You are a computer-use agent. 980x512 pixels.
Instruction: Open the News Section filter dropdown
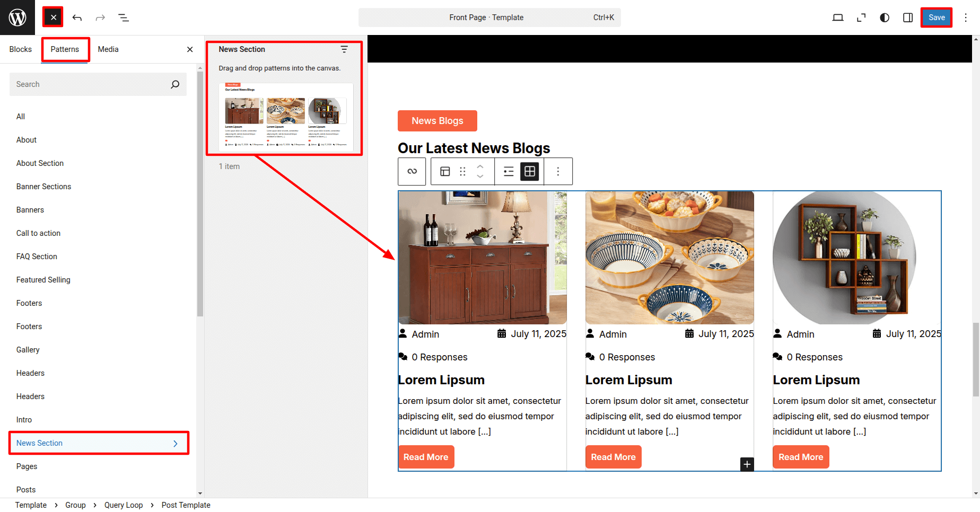pos(344,49)
